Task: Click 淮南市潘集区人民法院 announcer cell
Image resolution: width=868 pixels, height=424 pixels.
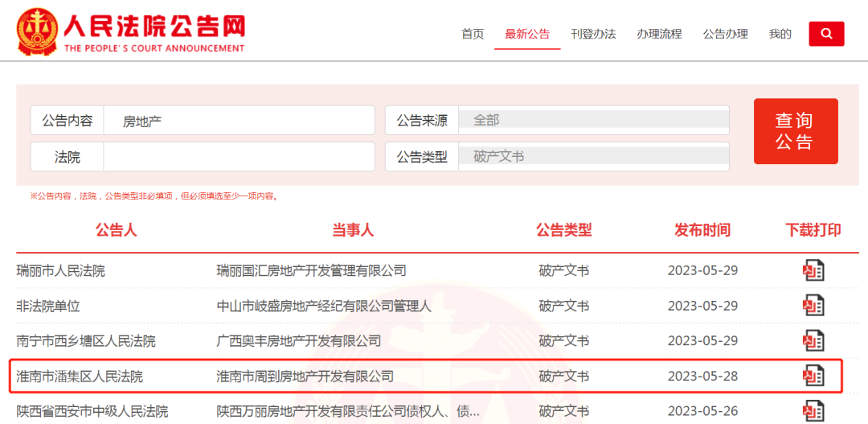Action: [x=79, y=377]
